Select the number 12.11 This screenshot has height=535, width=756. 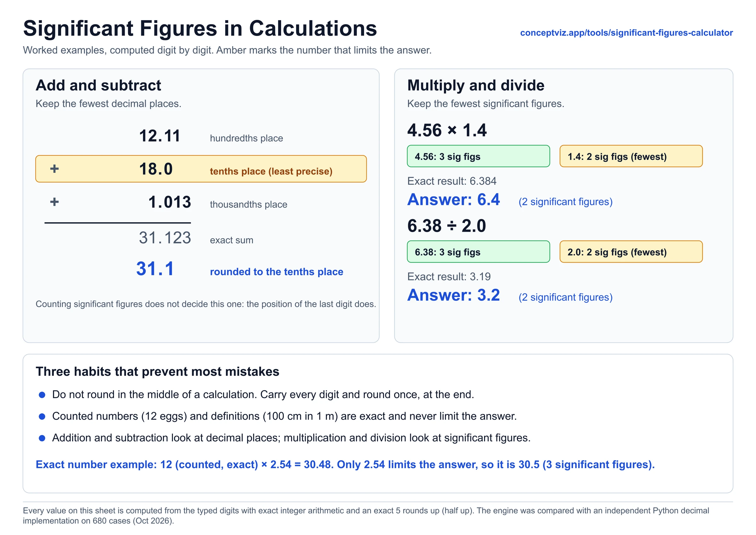[x=160, y=136]
